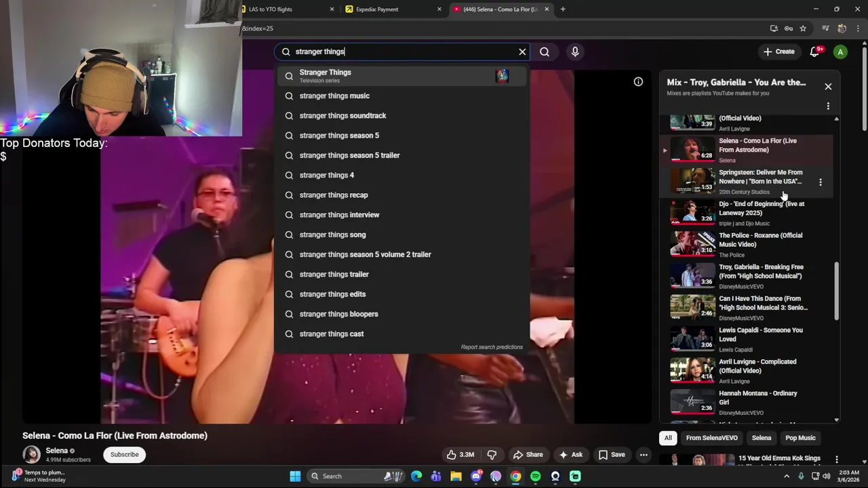Play Springsteen Deliver Me From Nowhere thumbnail
The image size is (868, 488).
coord(692,180)
